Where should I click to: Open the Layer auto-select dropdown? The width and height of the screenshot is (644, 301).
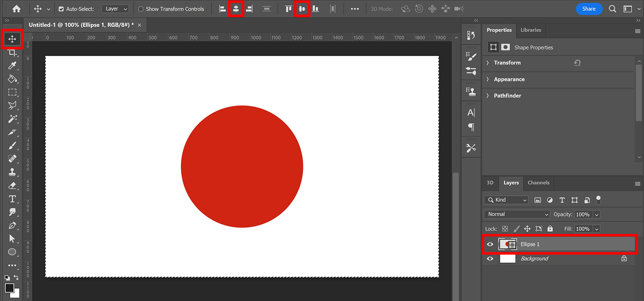pos(115,9)
